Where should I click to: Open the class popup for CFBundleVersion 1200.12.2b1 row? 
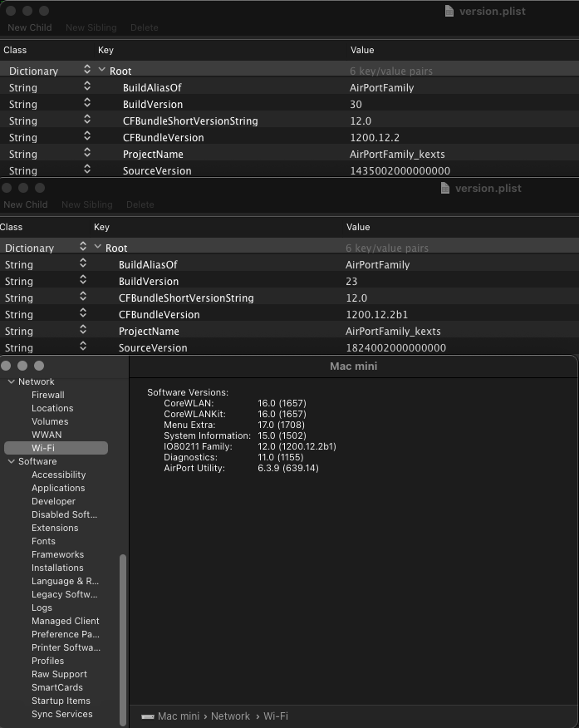(82, 314)
